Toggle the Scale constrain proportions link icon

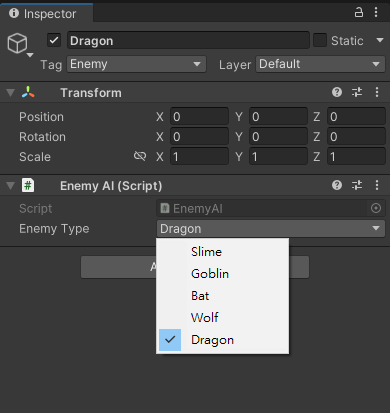[140, 156]
